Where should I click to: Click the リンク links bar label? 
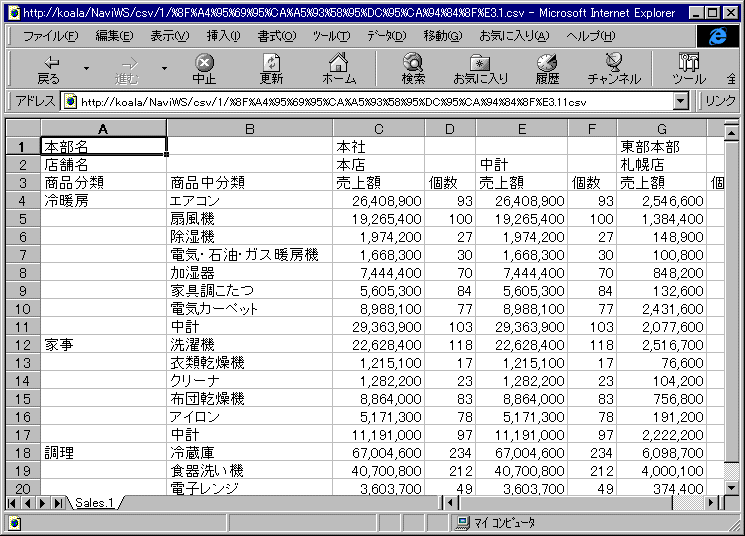point(720,101)
